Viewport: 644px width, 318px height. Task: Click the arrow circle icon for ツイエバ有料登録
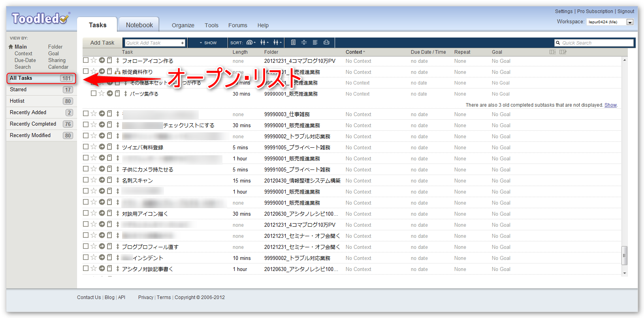point(102,147)
